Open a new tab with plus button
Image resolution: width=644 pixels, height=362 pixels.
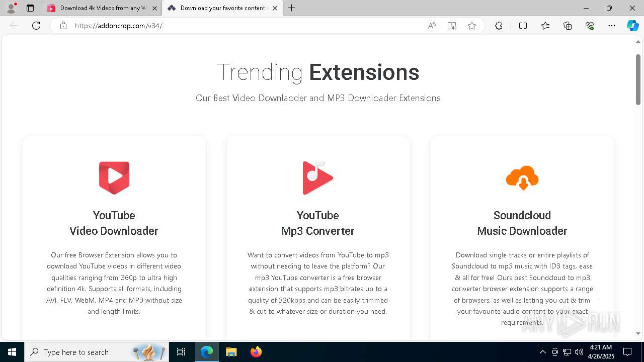point(292,8)
